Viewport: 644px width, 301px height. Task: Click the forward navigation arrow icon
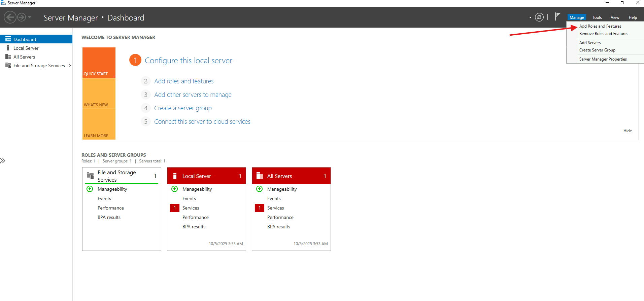[22, 17]
